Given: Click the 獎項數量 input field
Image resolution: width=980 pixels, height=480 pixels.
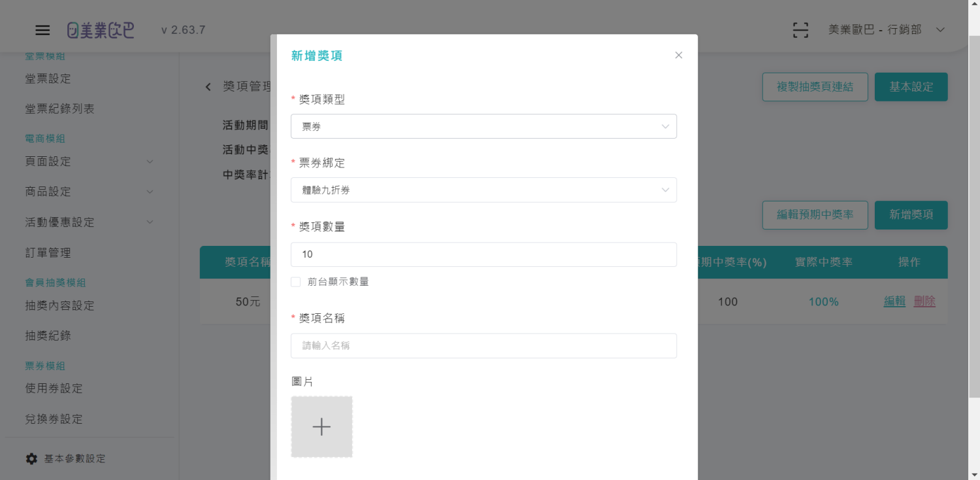Looking at the screenshot, I should (x=483, y=254).
